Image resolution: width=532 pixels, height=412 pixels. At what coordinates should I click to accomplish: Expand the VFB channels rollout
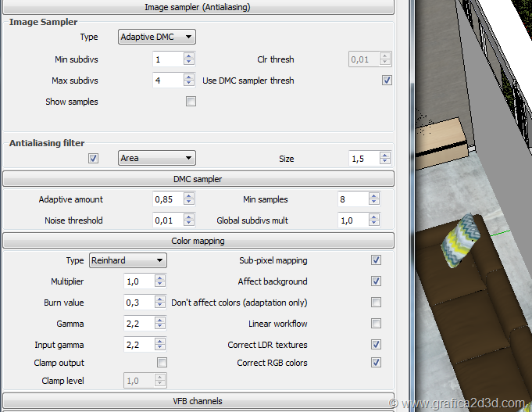[198, 401]
